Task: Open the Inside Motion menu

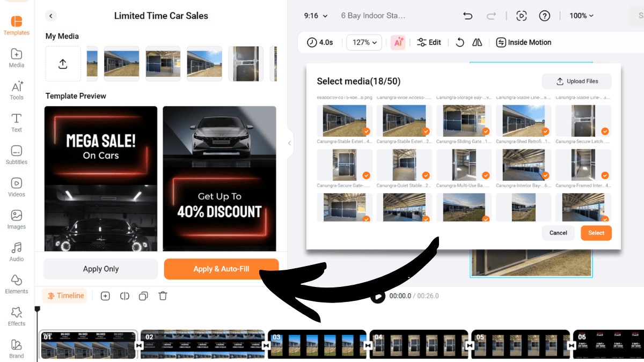Action: pos(523,42)
